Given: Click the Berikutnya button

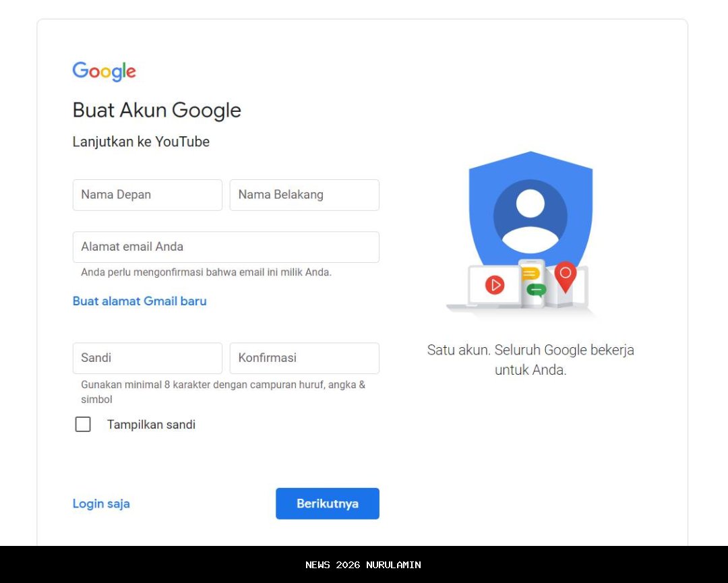Looking at the screenshot, I should tap(328, 503).
